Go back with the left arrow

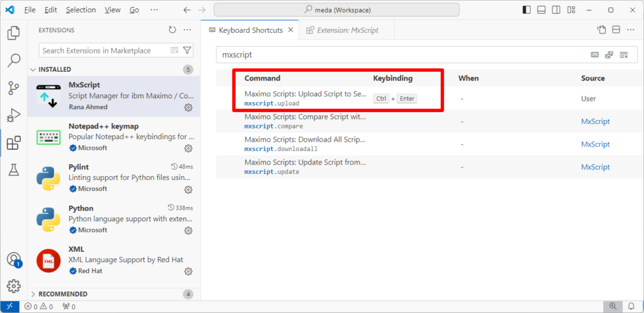click(x=187, y=10)
